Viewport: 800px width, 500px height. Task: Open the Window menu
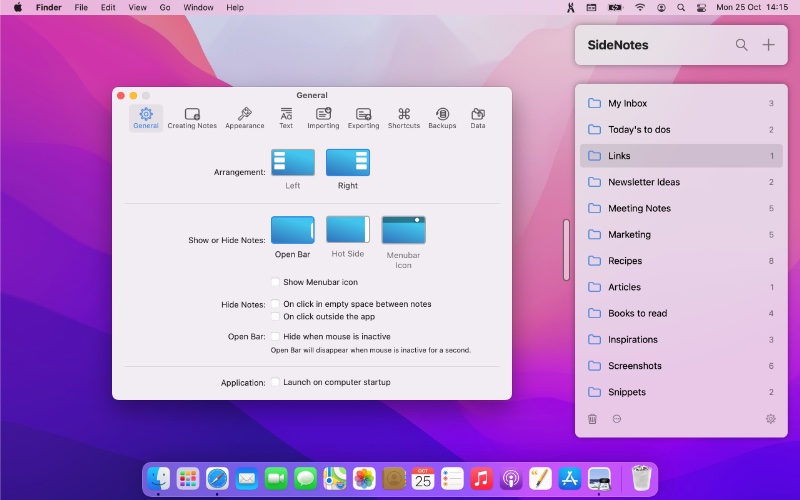tap(198, 7)
